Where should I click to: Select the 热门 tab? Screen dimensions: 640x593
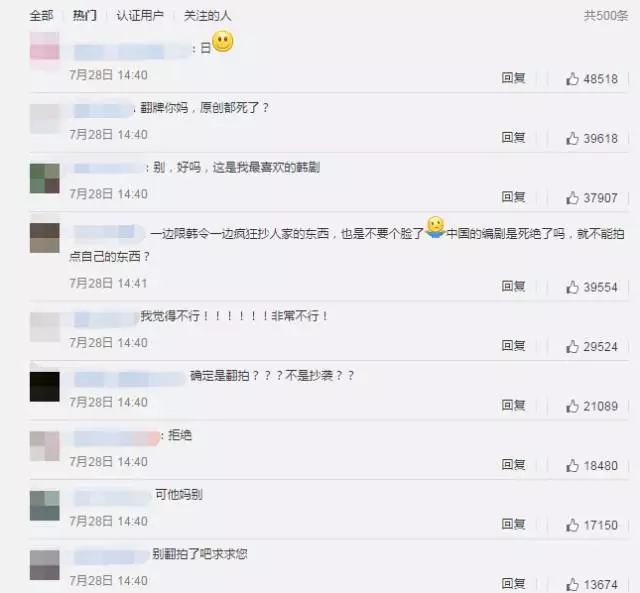[84, 16]
